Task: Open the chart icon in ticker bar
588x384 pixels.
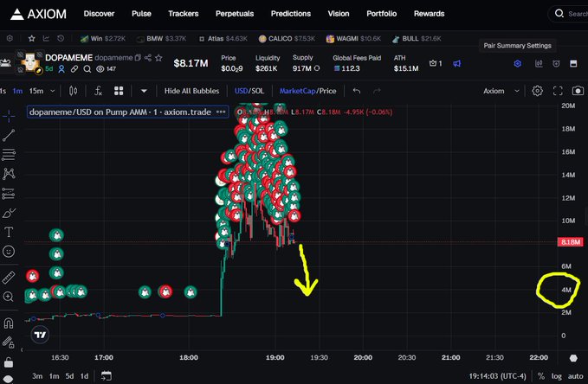Action: [x=46, y=38]
